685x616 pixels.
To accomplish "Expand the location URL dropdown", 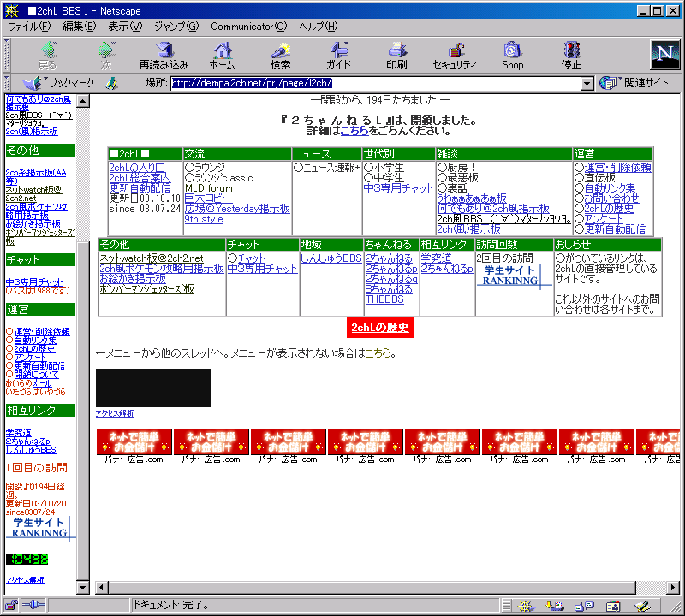I will [587, 83].
